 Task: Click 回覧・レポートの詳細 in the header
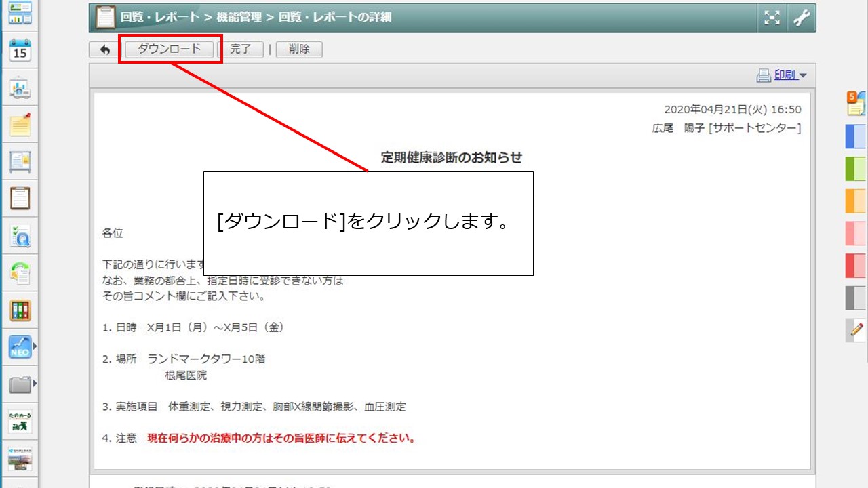pos(335,18)
